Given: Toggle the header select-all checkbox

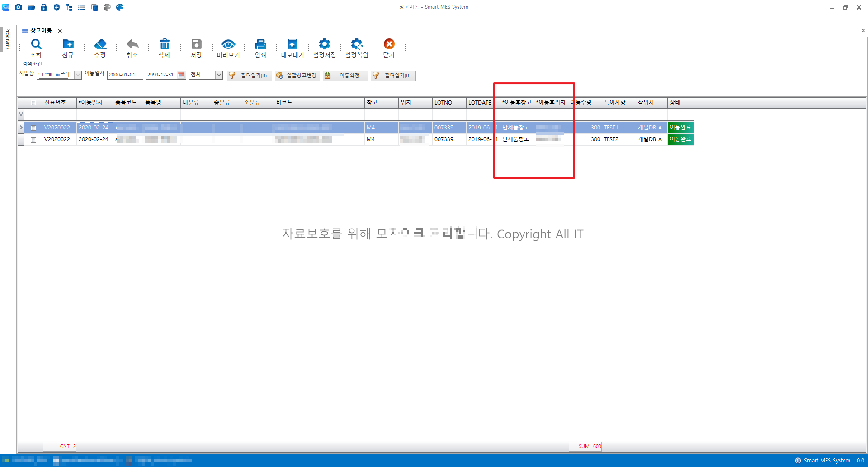Looking at the screenshot, I should click(x=33, y=103).
